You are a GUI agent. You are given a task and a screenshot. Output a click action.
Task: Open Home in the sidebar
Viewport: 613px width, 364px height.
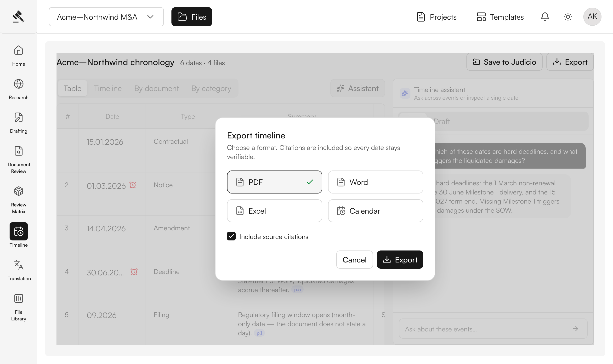[19, 56]
